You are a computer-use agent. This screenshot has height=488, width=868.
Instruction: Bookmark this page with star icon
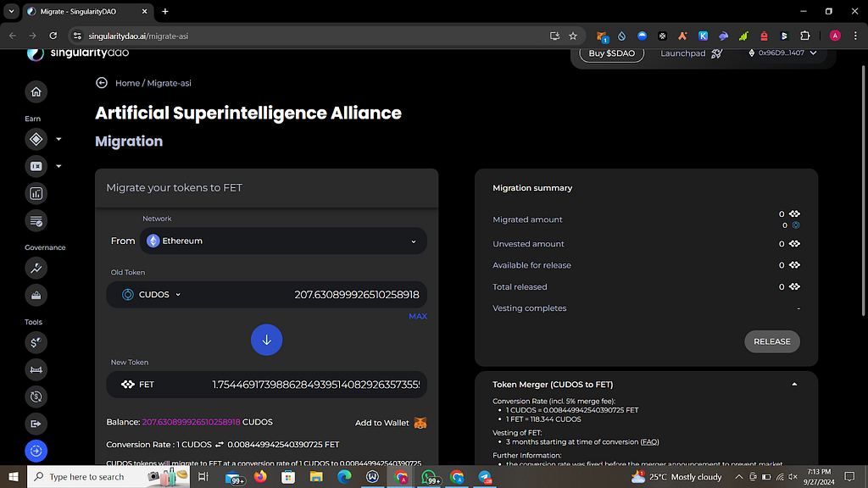click(x=573, y=36)
